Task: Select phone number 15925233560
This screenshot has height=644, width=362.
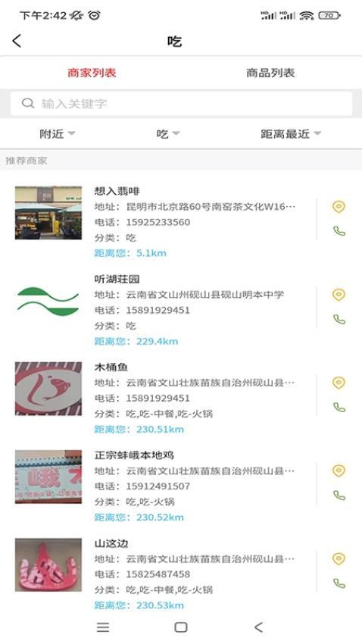Action: click(158, 222)
